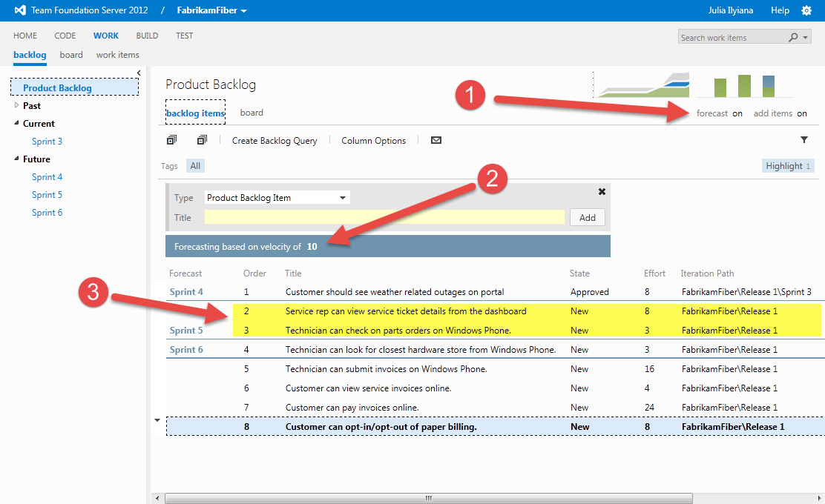Open the settings gear icon
The height and width of the screenshot is (504, 825).
click(806, 10)
